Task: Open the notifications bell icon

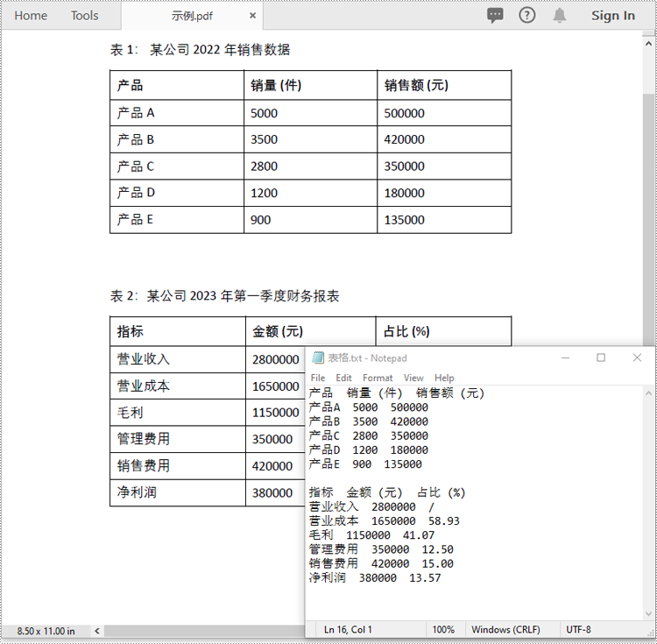Action: [560, 16]
